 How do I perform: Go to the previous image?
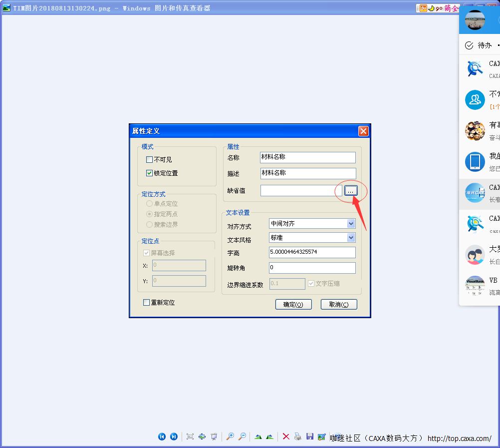click(x=162, y=437)
